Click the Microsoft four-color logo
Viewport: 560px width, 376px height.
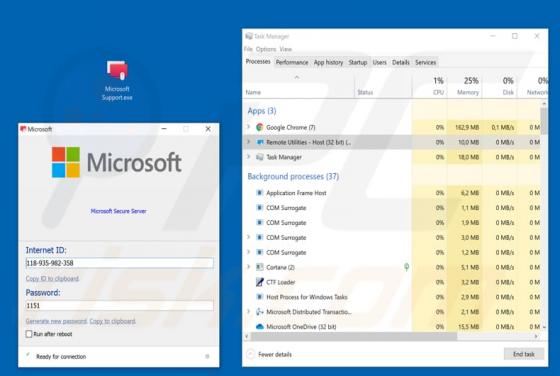(x=66, y=162)
